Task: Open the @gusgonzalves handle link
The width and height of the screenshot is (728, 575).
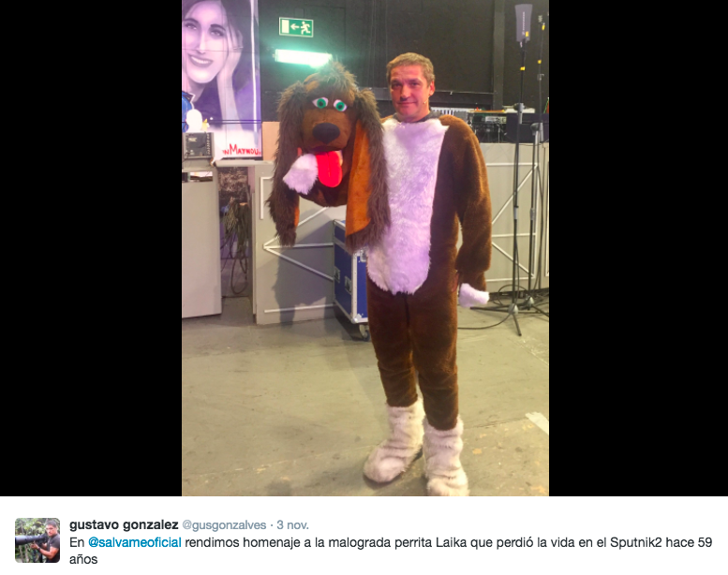Action: (224, 524)
